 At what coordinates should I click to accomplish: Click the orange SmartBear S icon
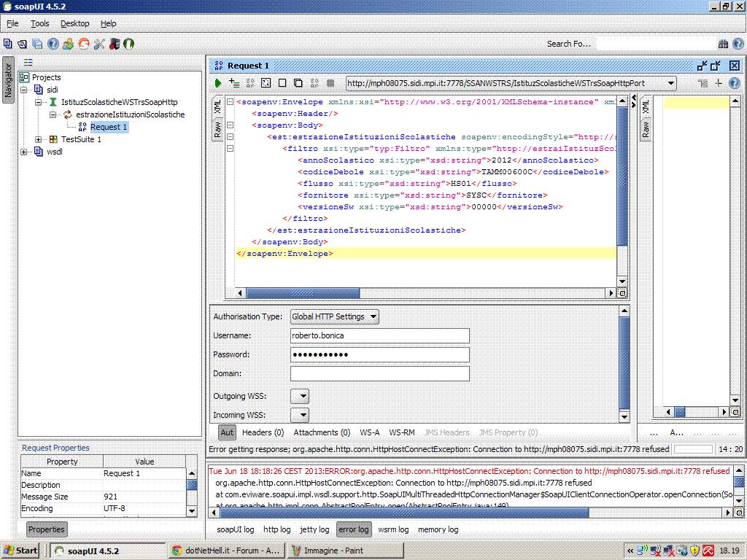point(84,44)
